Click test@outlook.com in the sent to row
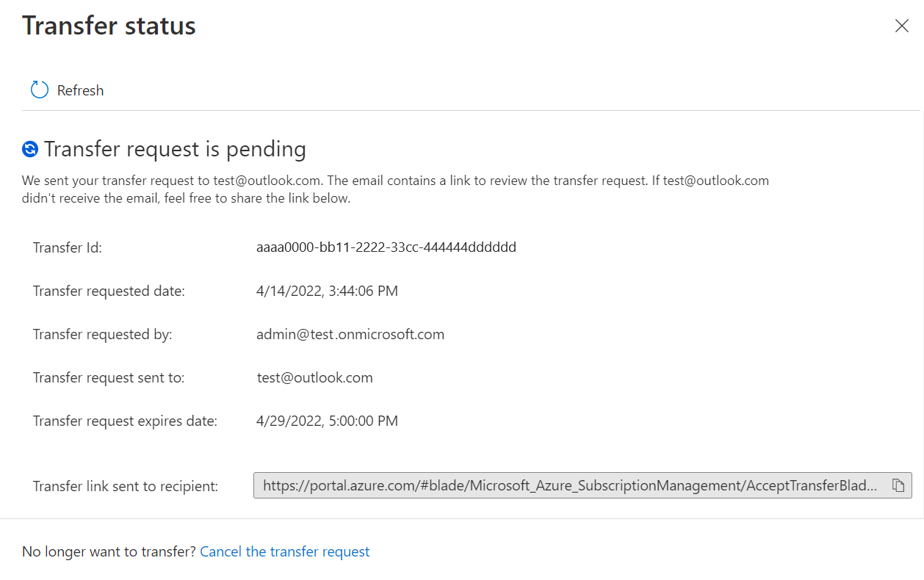This screenshot has height=580, width=924. pyautogui.click(x=314, y=377)
